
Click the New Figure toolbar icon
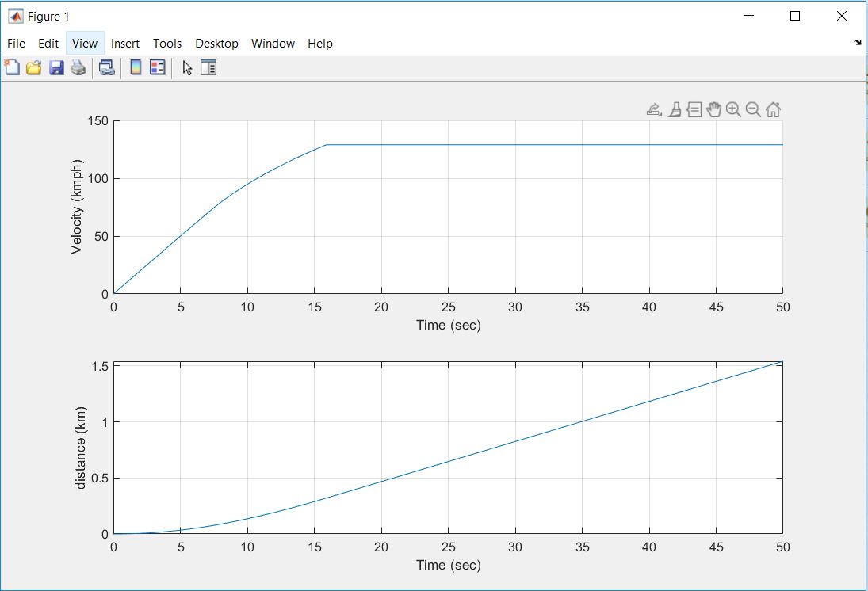tap(12, 67)
